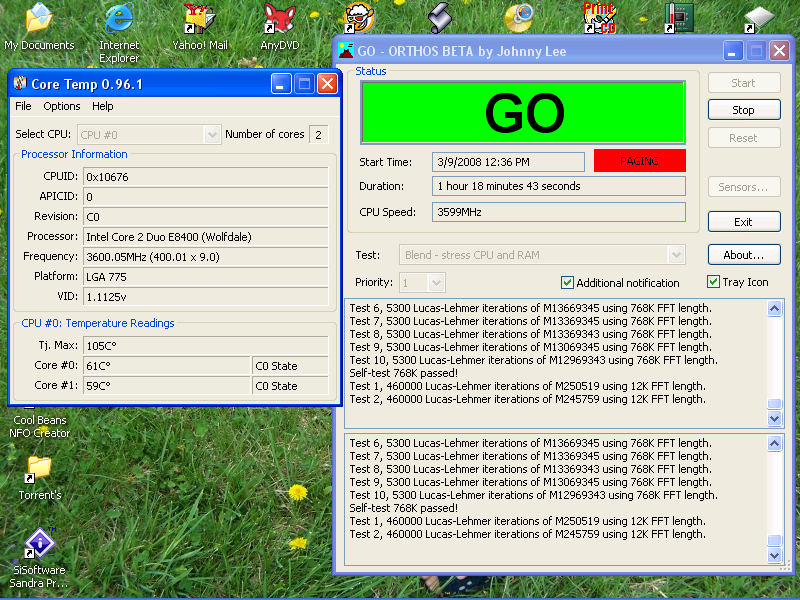800x600 pixels.
Task: Launch SiSoftware Sandra from the desktop
Action: click(39, 558)
